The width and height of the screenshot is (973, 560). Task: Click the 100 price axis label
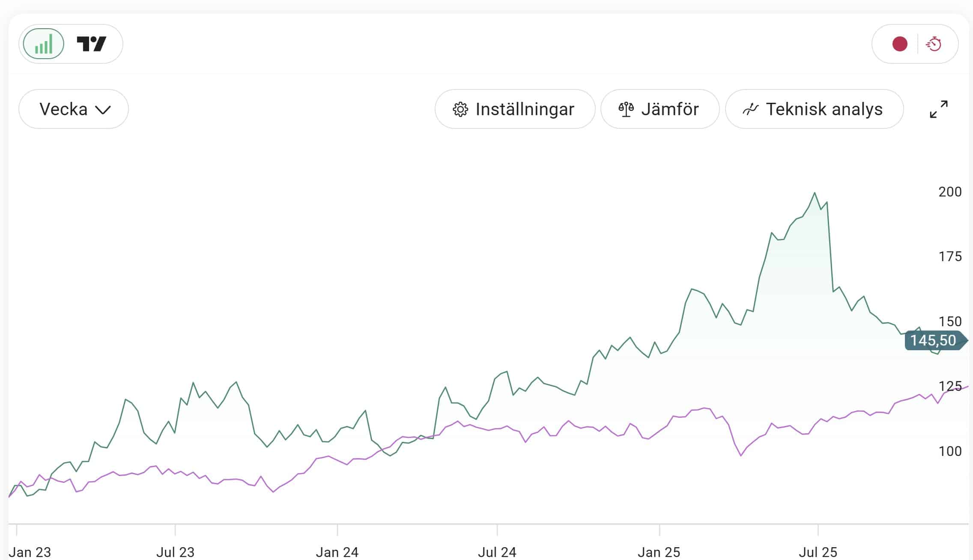(x=950, y=451)
